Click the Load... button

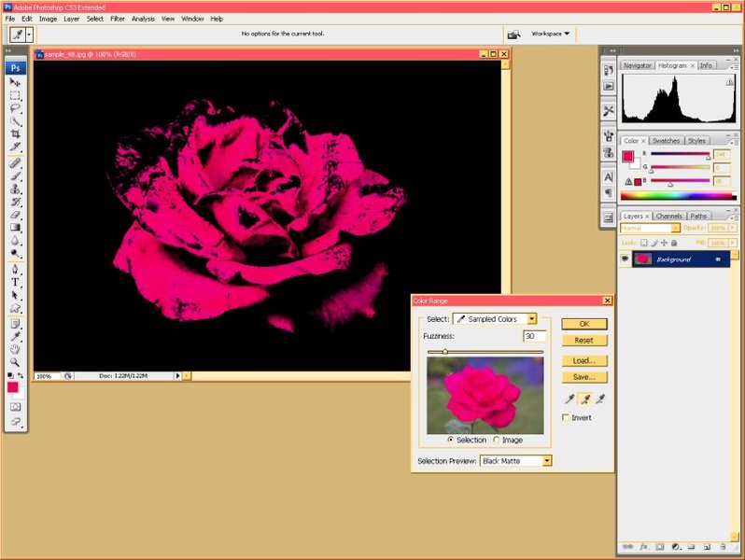click(584, 360)
